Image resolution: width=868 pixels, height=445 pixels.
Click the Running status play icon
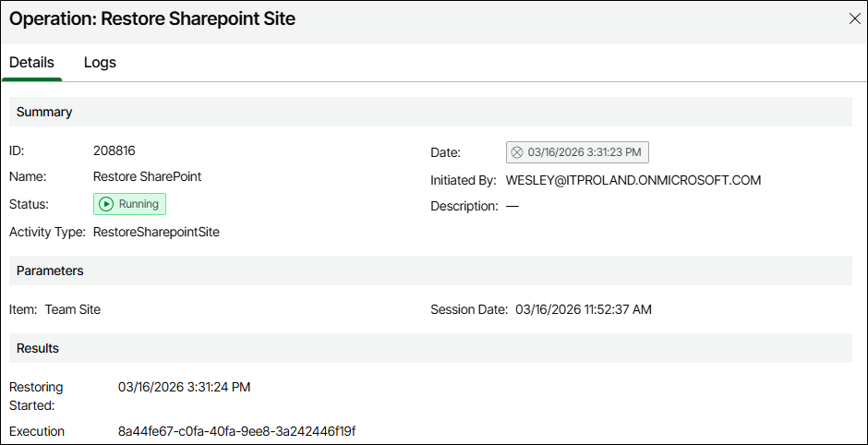point(106,204)
